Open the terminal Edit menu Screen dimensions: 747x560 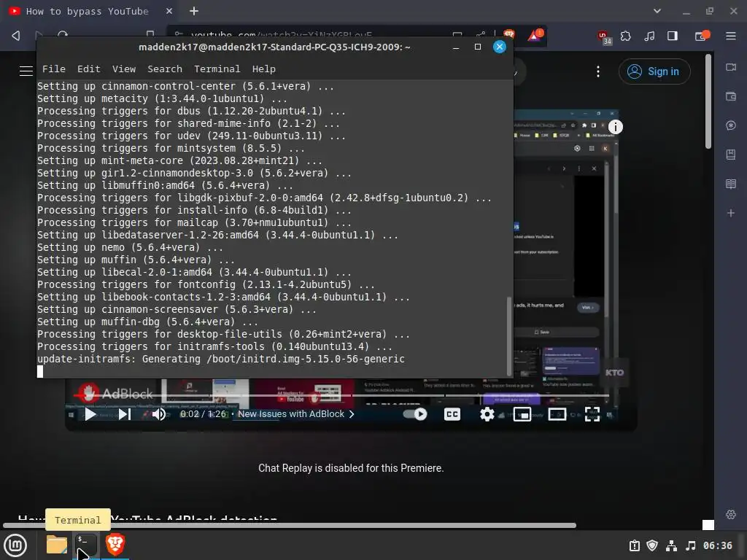point(88,69)
